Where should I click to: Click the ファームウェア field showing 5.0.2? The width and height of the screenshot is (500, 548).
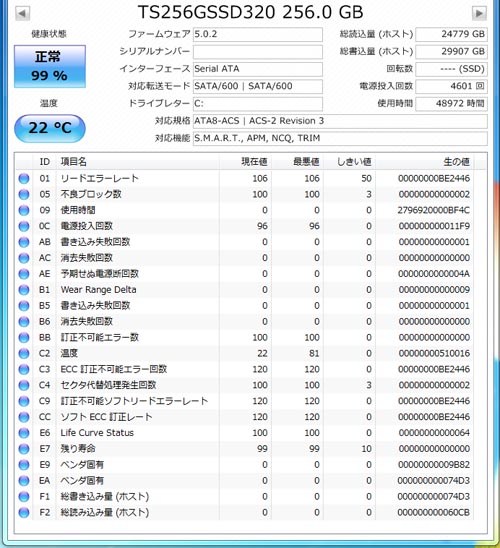pos(258,34)
